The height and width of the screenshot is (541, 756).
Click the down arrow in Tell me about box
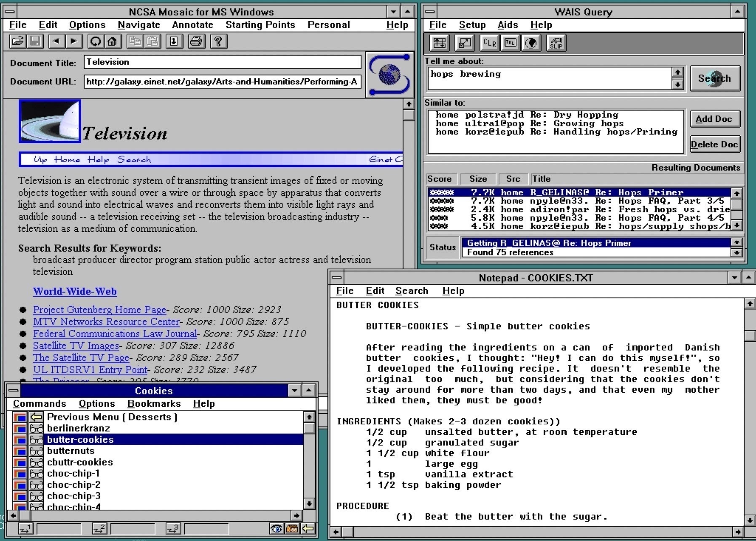677,85
